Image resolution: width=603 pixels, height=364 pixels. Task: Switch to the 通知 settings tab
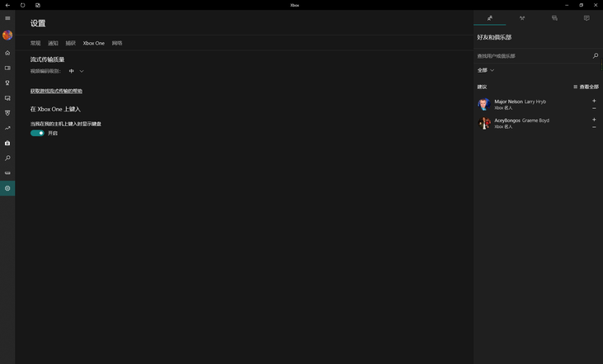click(x=53, y=43)
